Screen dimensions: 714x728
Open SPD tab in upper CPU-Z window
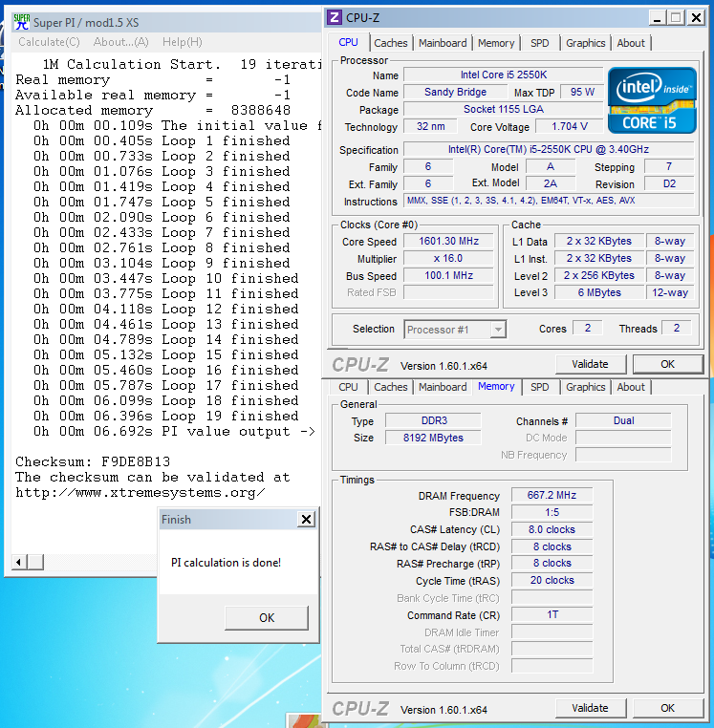point(539,43)
